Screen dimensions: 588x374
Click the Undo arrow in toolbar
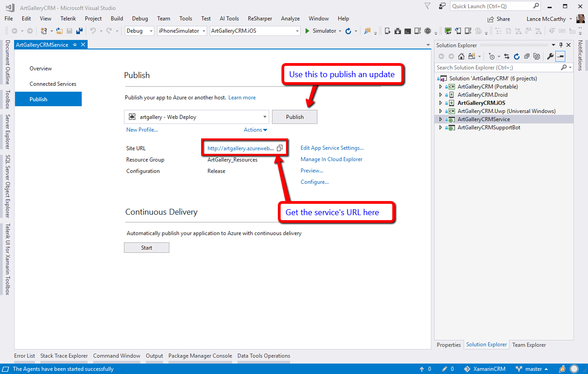pos(93,31)
